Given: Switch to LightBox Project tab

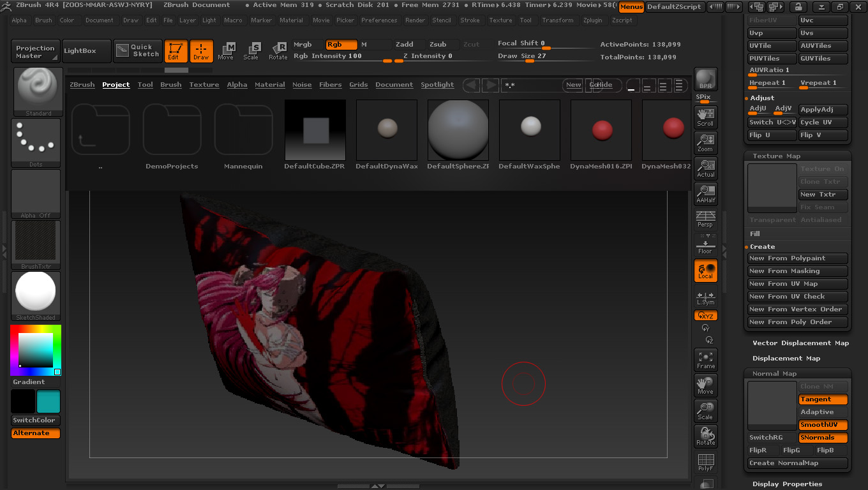Looking at the screenshot, I should pos(116,85).
